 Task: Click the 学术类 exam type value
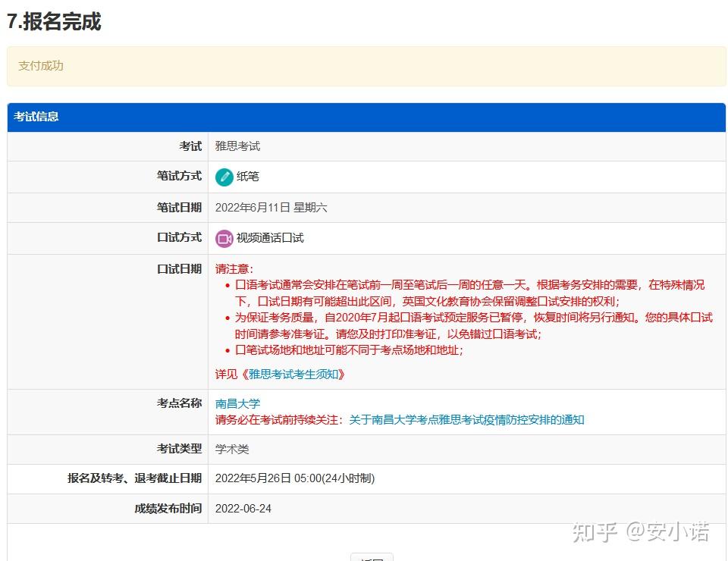(x=232, y=449)
